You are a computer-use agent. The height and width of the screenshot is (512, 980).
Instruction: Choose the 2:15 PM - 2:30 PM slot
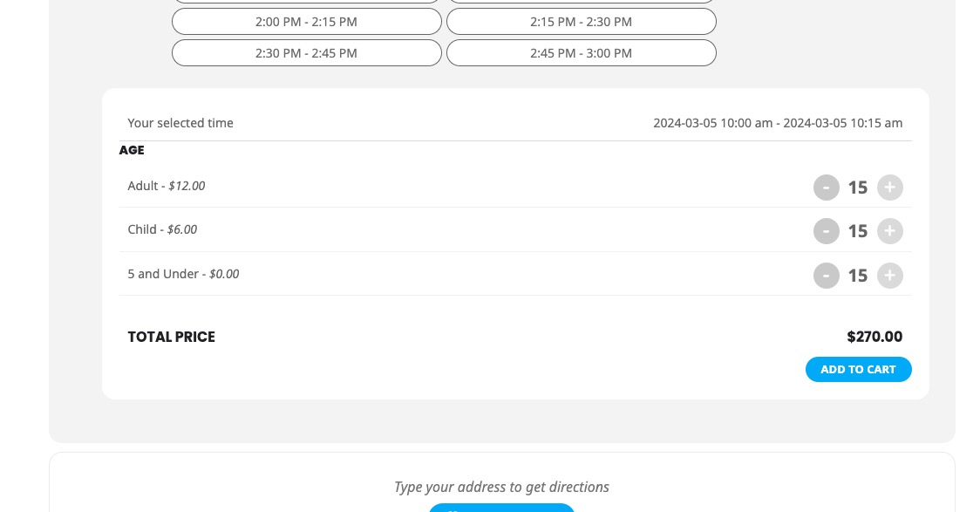(582, 21)
